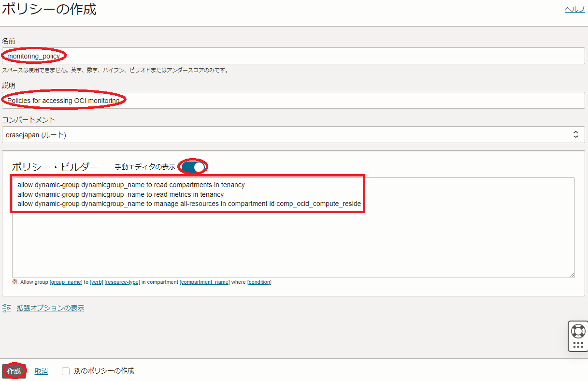Open the ヘルプ link
The width and height of the screenshot is (588, 381).
click(x=574, y=9)
